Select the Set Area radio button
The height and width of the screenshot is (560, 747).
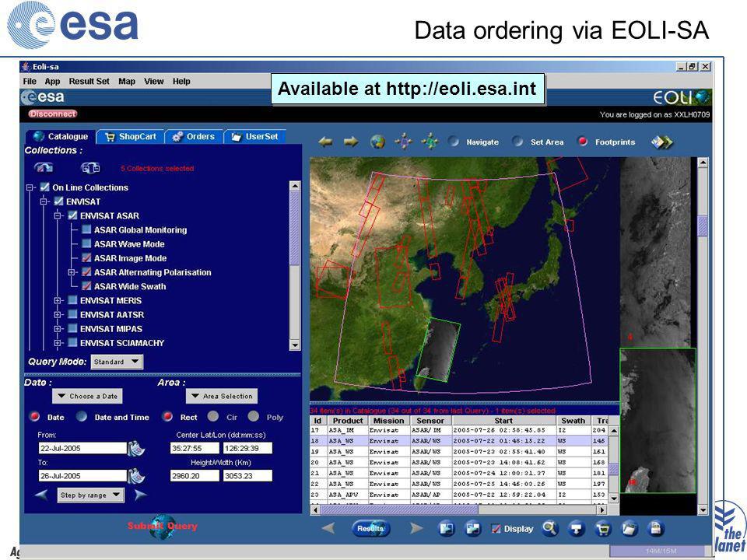[x=517, y=142]
